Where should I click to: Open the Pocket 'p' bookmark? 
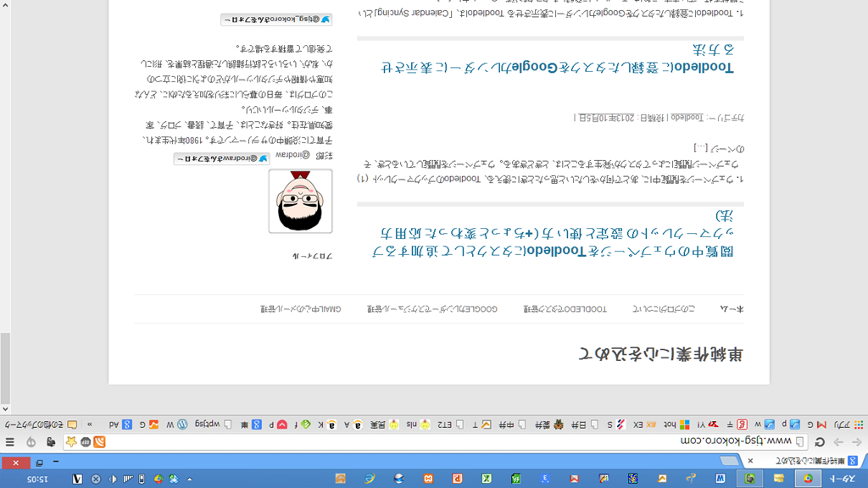pos(278,425)
